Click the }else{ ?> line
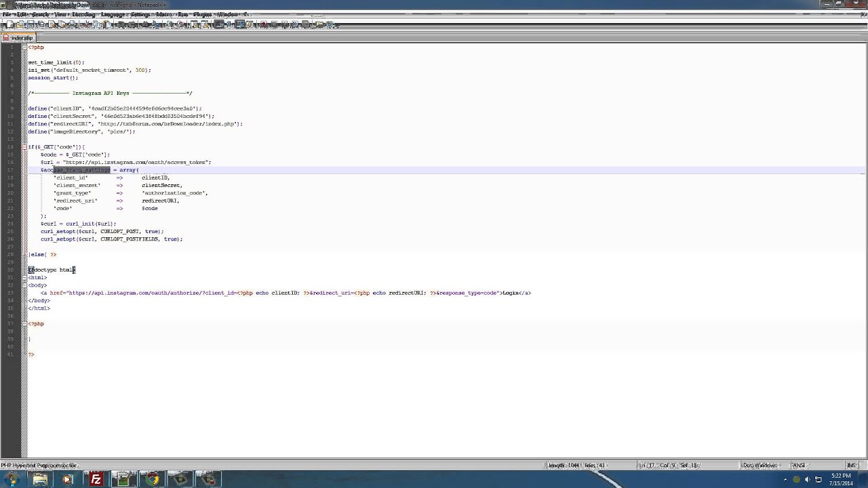This screenshot has width=868, height=488. pyautogui.click(x=42, y=254)
